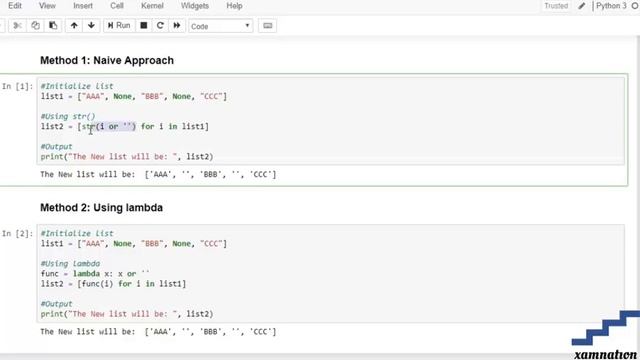Click the second cell's output text
The image size is (640, 360).
(158, 332)
